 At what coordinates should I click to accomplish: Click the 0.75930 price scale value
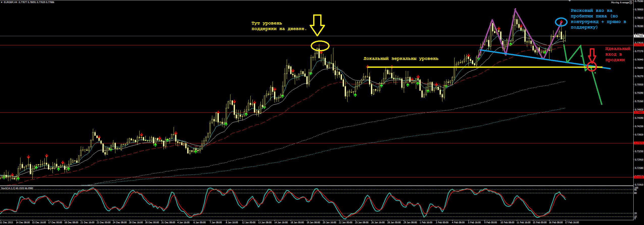[639, 85]
